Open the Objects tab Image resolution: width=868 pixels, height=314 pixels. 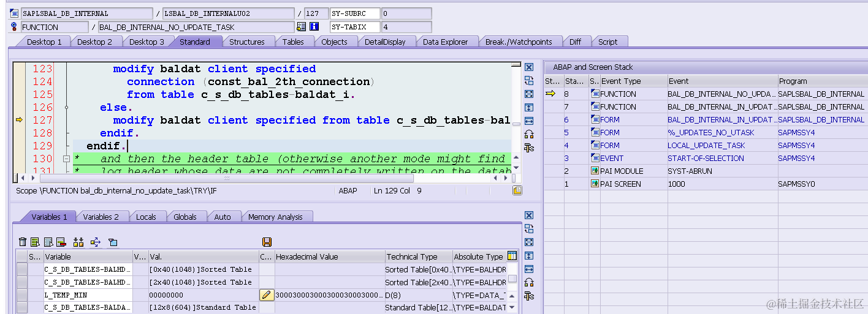point(334,42)
